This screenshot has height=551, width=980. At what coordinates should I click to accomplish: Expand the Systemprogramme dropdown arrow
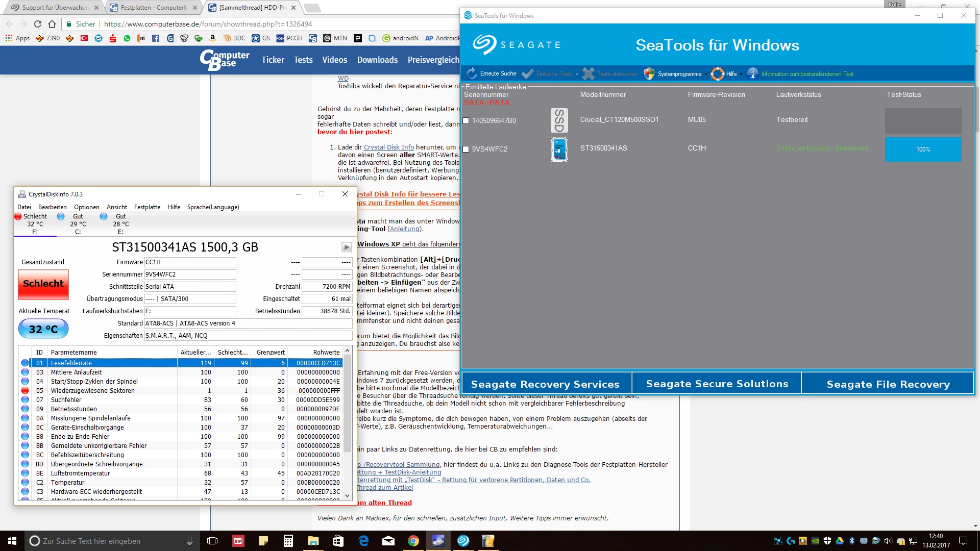pyautogui.click(x=706, y=74)
